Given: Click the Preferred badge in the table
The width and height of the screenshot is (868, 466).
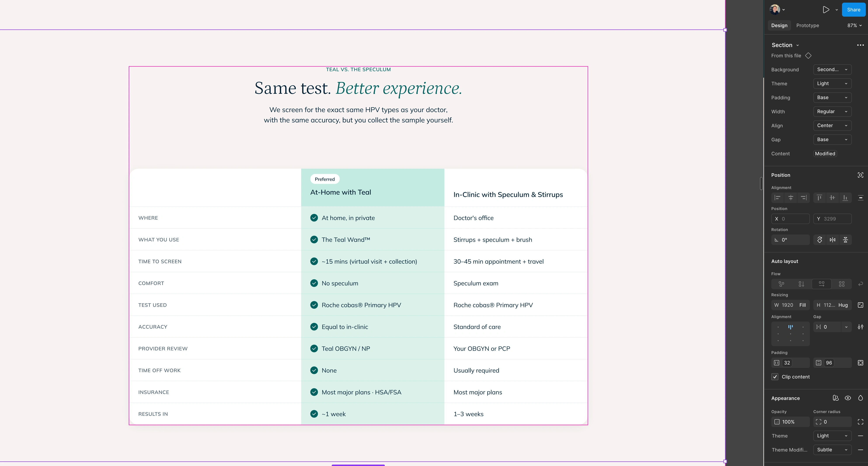Looking at the screenshot, I should [325, 179].
